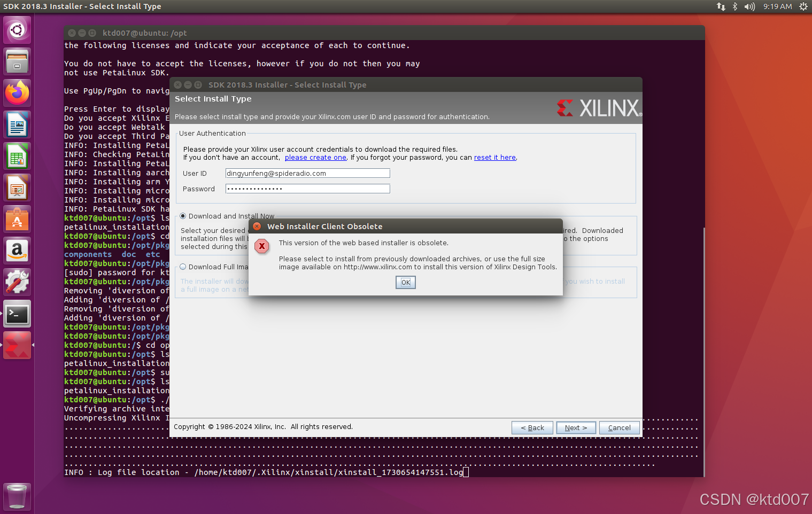Open LibreOffice Writer in dock

(17, 124)
